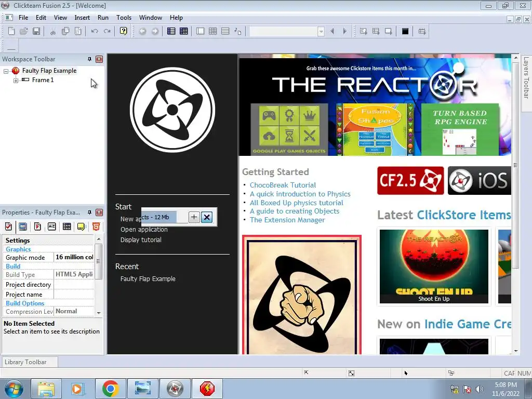Open recent Faulty Flap Example project link
Image resolution: width=532 pixels, height=399 pixels.
148,279
